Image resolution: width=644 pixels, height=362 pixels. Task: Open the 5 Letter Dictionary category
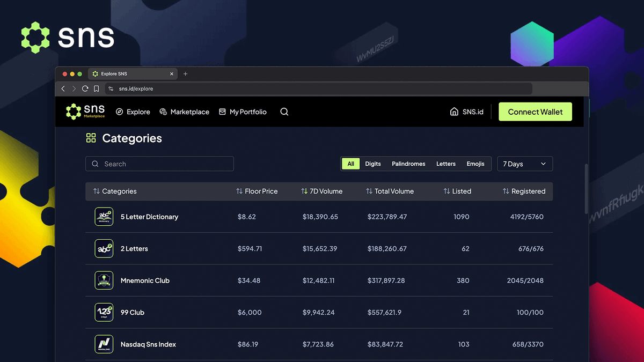149,217
